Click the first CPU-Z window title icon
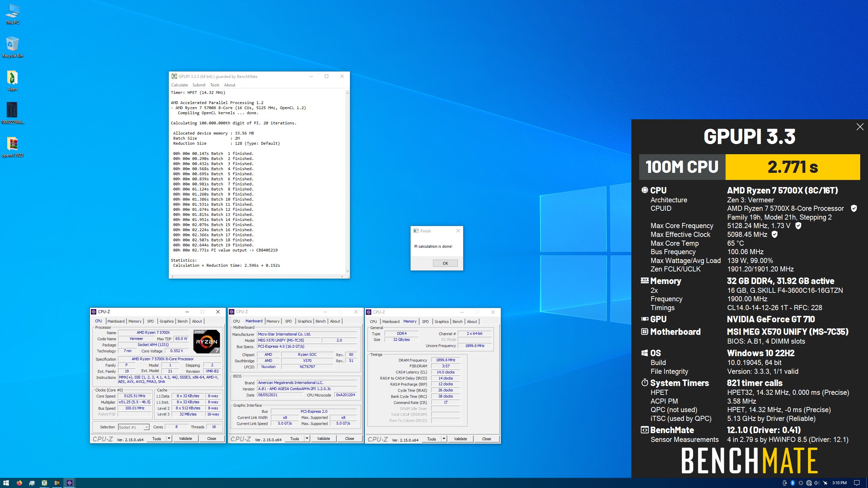The width and height of the screenshot is (868, 488). pyautogui.click(x=94, y=312)
